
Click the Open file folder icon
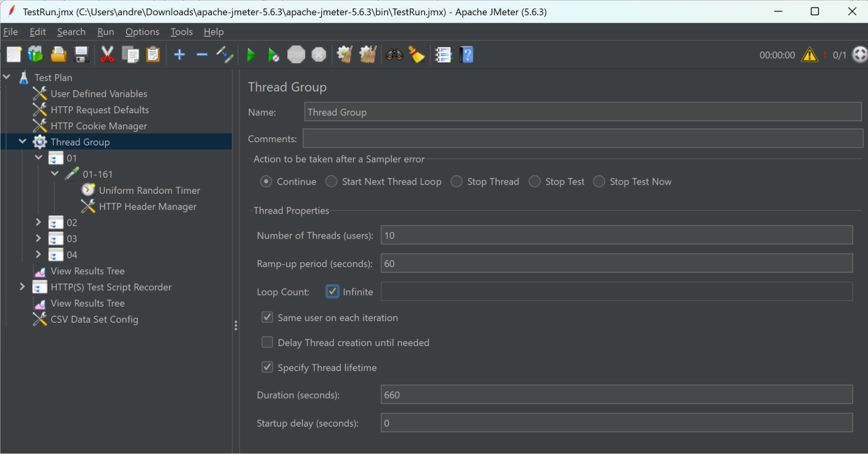point(59,55)
